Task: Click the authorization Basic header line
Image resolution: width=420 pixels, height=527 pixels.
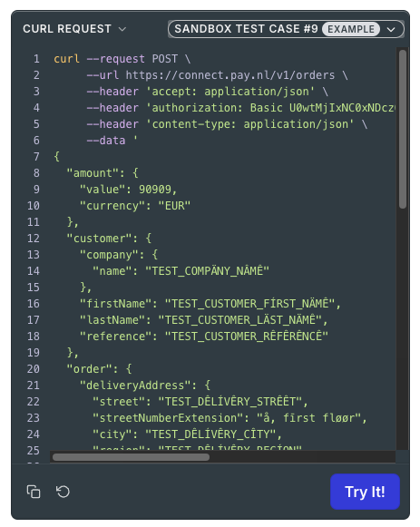Action: click(240, 108)
